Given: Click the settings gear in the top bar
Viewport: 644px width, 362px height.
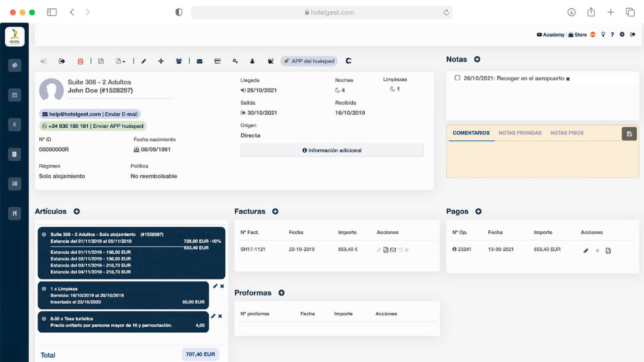Looking at the screenshot, I should 622,34.
